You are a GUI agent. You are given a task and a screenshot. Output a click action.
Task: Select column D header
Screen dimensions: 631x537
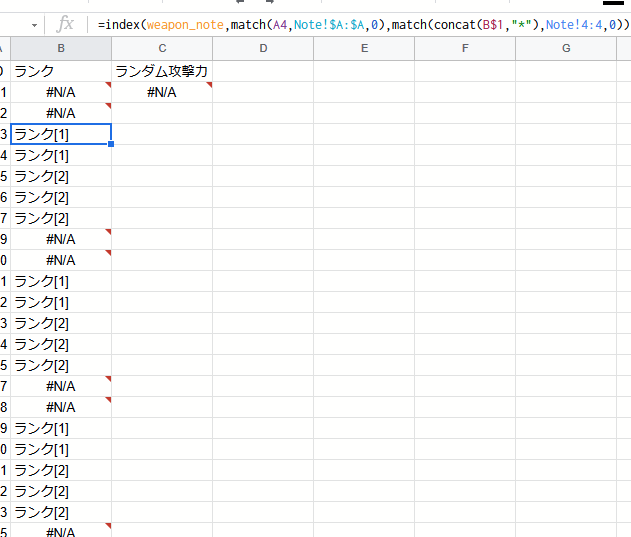[263, 48]
